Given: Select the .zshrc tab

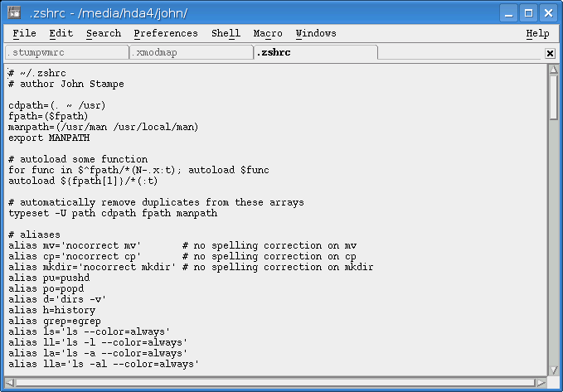Looking at the screenshot, I should 316,52.
